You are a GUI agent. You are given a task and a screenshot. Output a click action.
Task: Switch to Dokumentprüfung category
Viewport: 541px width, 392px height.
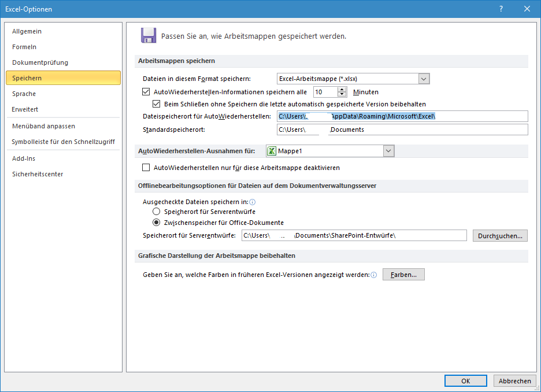point(63,62)
